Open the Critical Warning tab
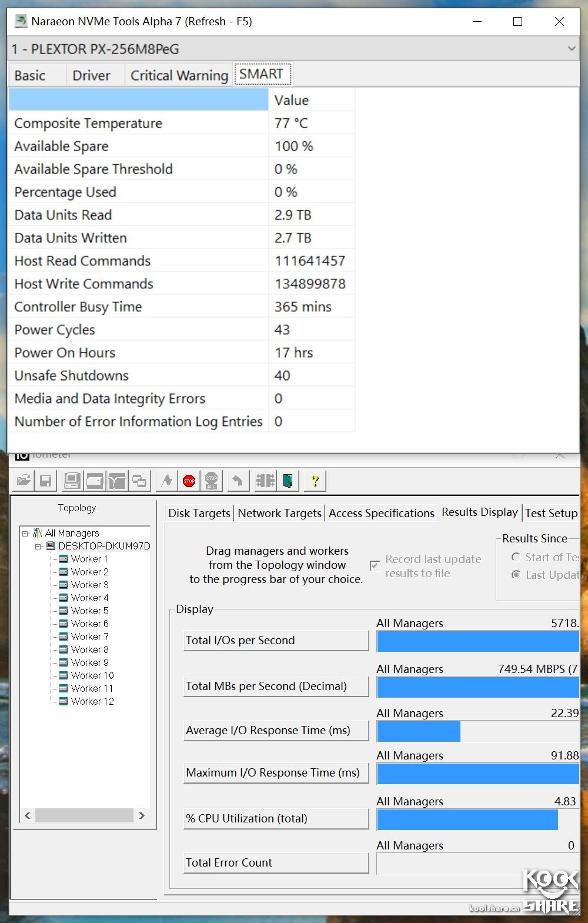This screenshot has height=923, width=588. (179, 75)
